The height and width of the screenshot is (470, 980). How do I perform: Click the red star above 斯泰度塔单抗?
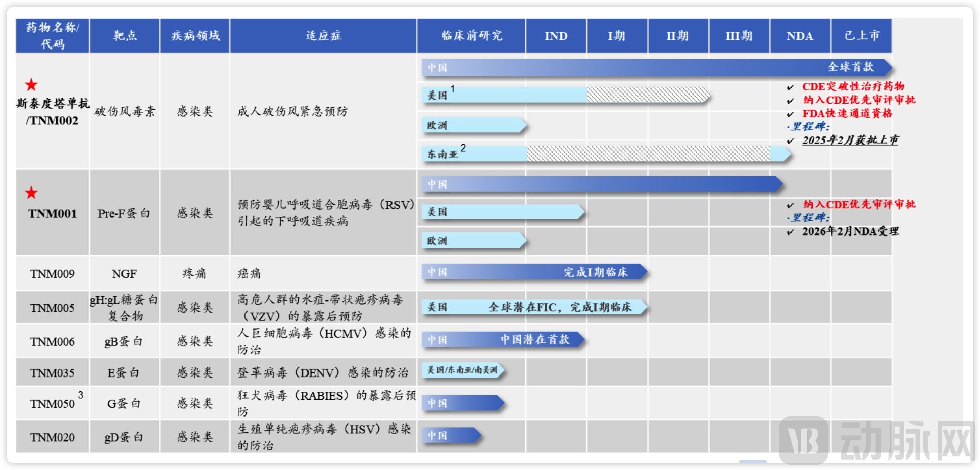click(31, 85)
